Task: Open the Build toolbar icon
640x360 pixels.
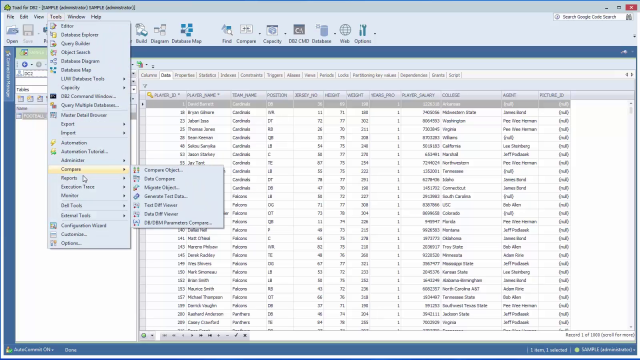Action: (141, 33)
